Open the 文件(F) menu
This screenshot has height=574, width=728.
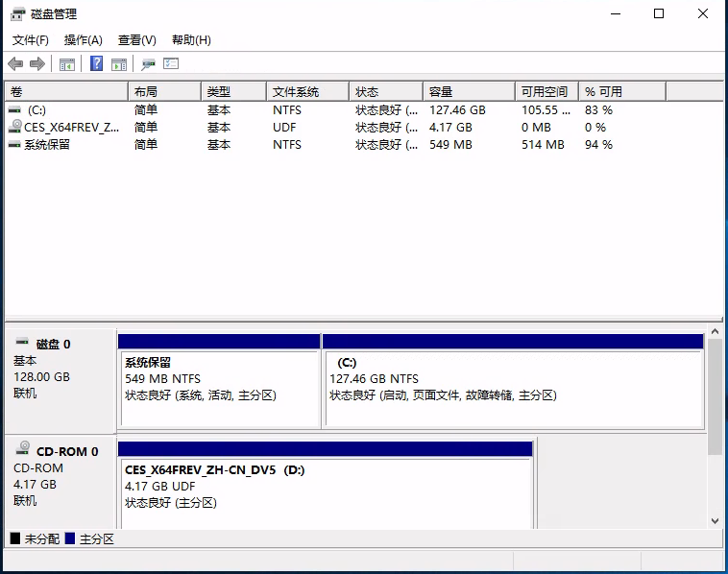coord(31,39)
